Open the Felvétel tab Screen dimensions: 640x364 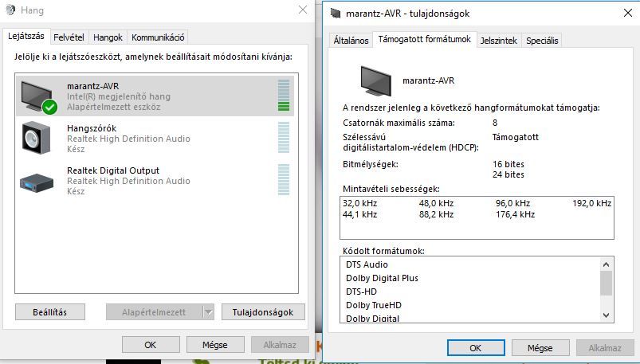tap(69, 37)
